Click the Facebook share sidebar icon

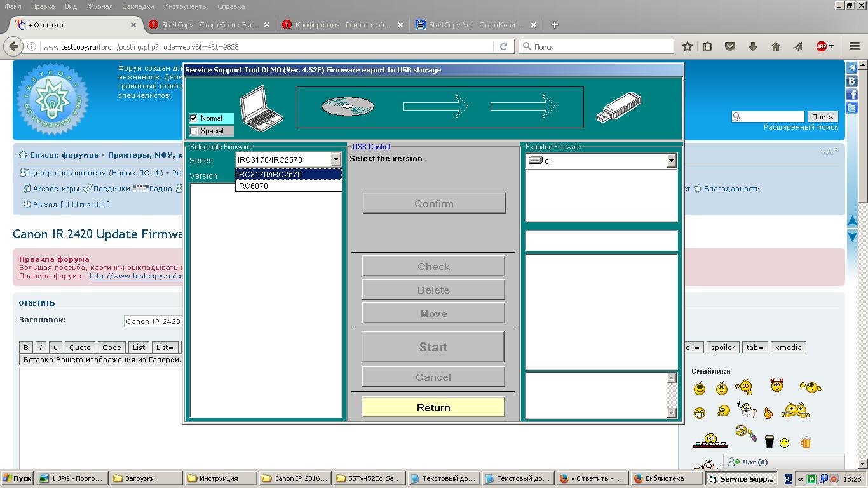(852, 95)
